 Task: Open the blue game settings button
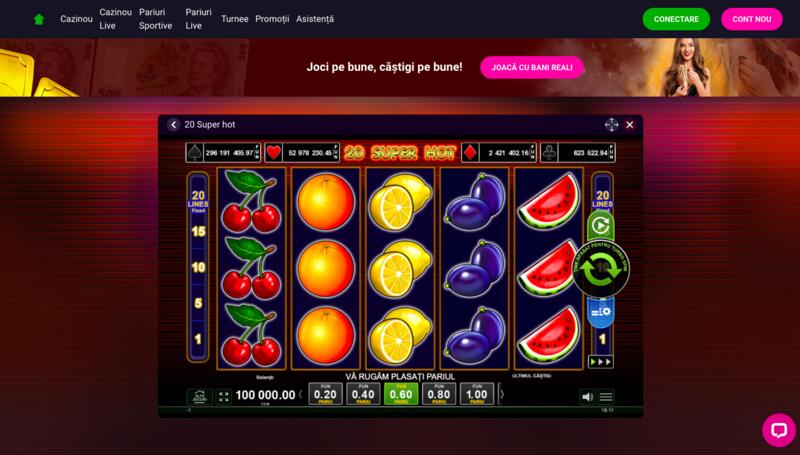point(601,312)
